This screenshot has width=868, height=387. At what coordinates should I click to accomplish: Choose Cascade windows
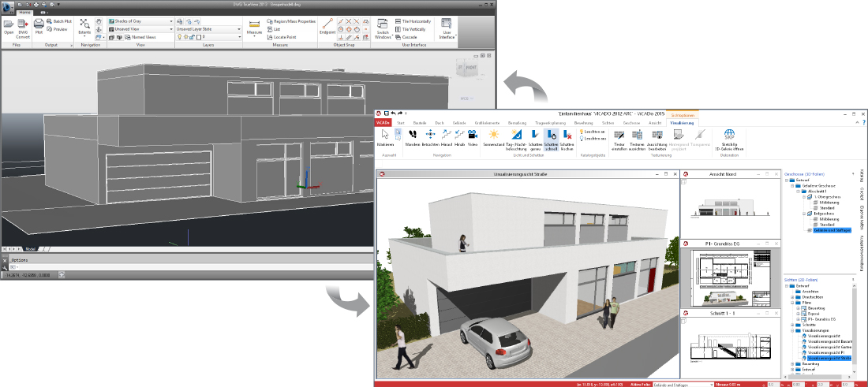click(x=406, y=37)
